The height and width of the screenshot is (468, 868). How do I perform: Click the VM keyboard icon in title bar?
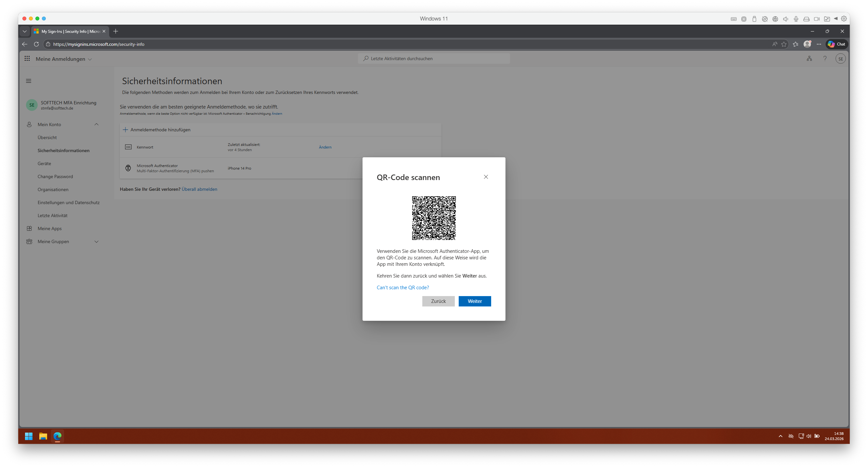click(x=734, y=19)
